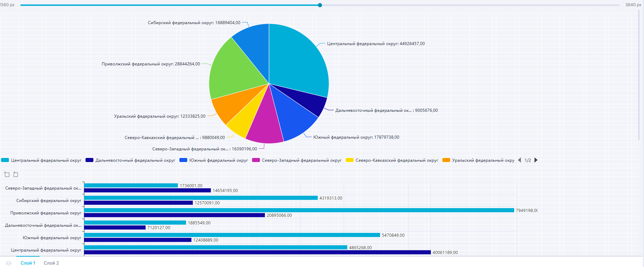The image size is (644, 267).
Task: Click the width slider handle
Action: (x=320, y=5)
